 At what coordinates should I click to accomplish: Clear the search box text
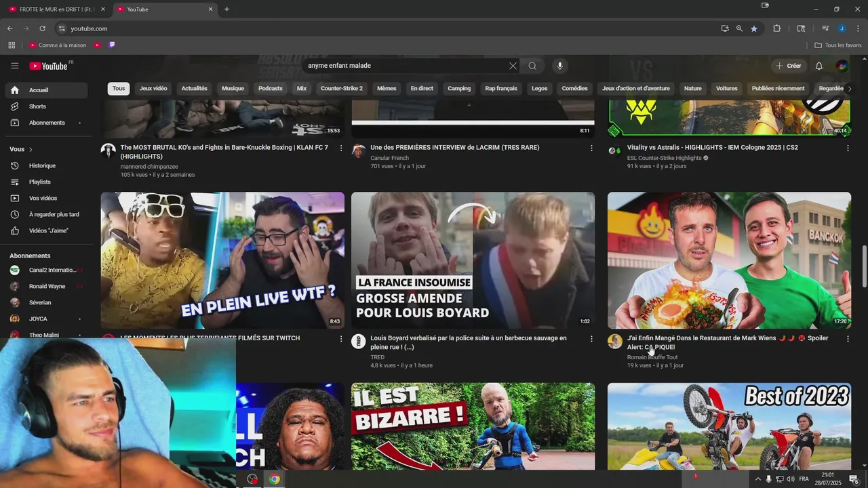(513, 66)
